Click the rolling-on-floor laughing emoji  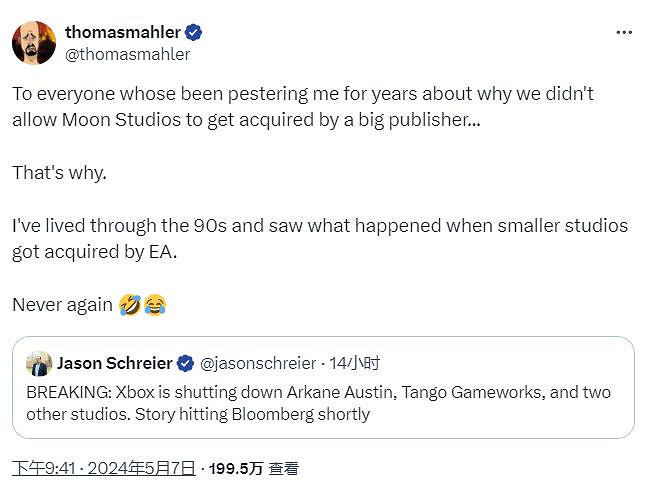coord(129,305)
